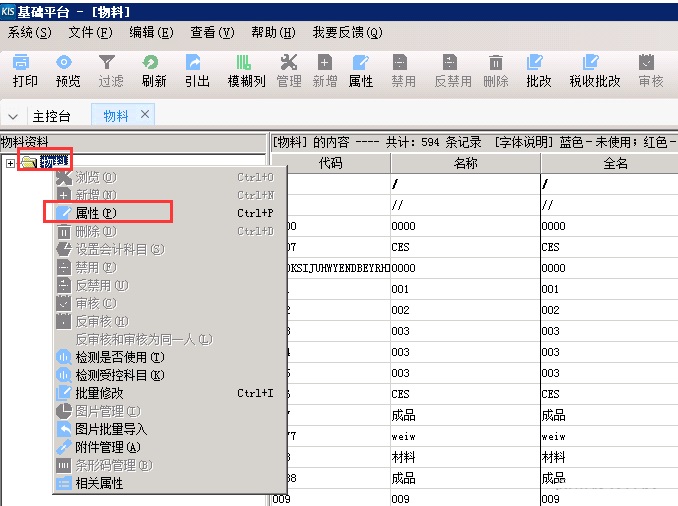
Task: Expand the 物料 tree node
Action: (10, 162)
